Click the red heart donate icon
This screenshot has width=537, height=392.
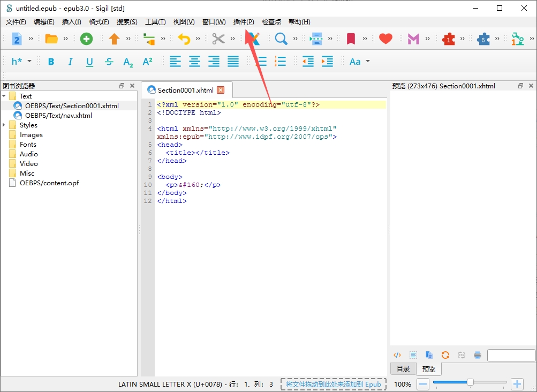tap(385, 39)
